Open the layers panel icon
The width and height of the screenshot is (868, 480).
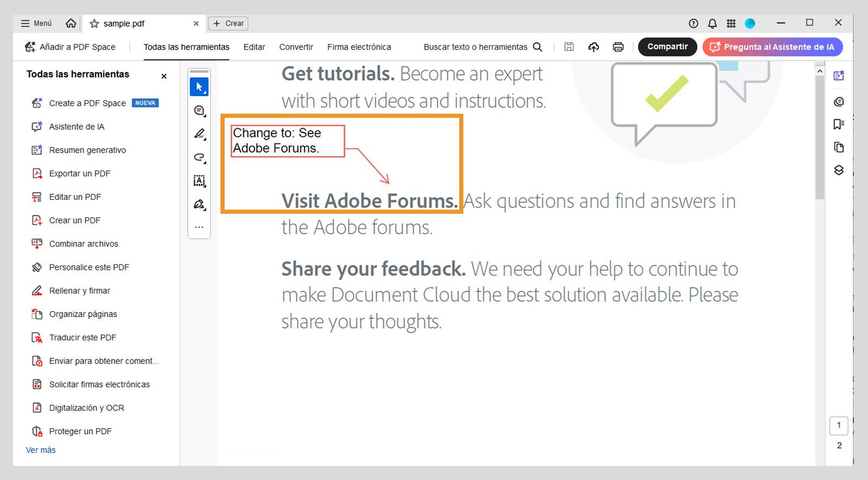[x=839, y=170]
